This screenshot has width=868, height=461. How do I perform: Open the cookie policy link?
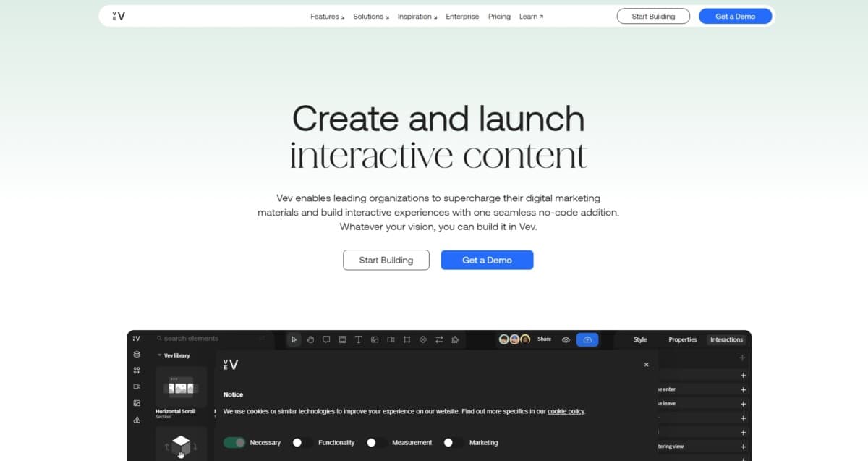pos(566,411)
